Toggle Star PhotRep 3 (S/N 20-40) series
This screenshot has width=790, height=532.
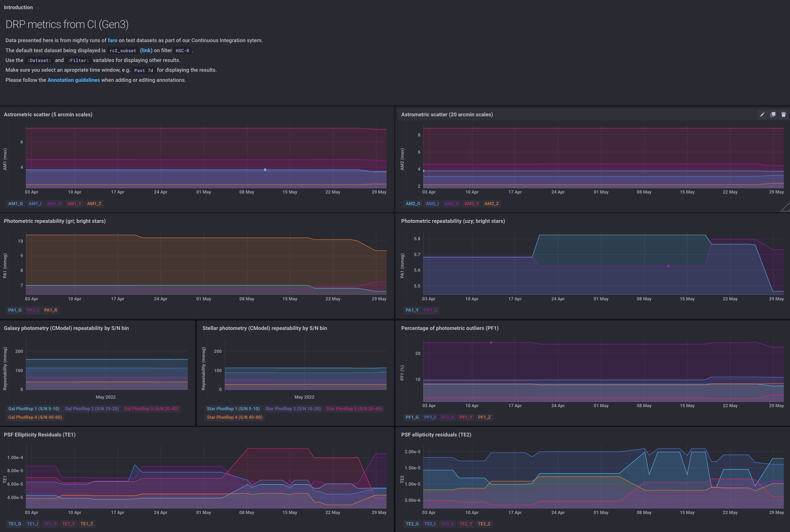click(x=354, y=409)
